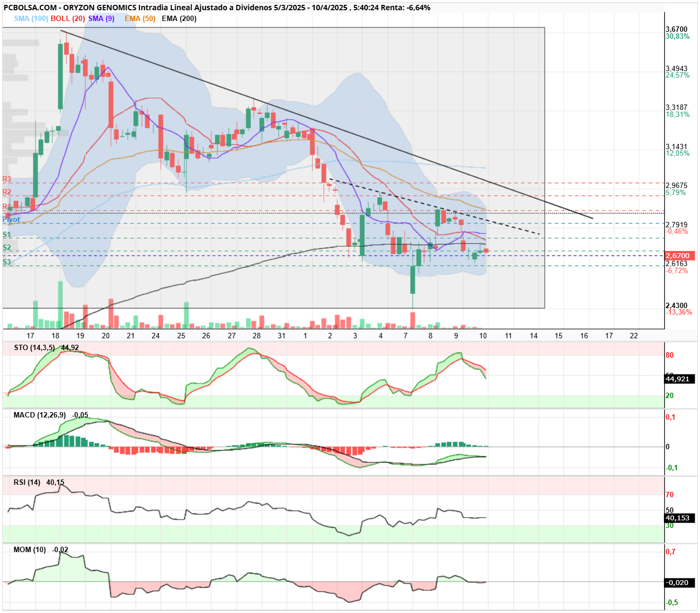
Task: Select the 3,3187 price axis label
Action: pos(676,107)
